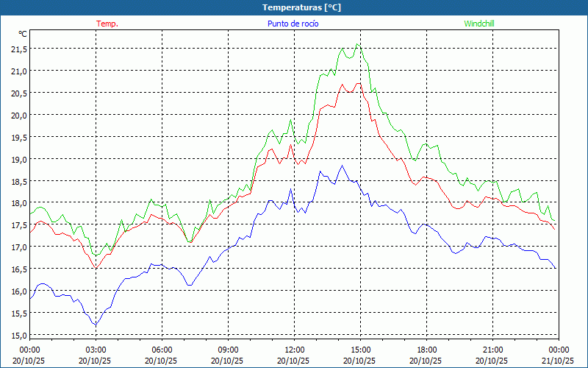Click the 12:00 time axis label

tap(294, 350)
